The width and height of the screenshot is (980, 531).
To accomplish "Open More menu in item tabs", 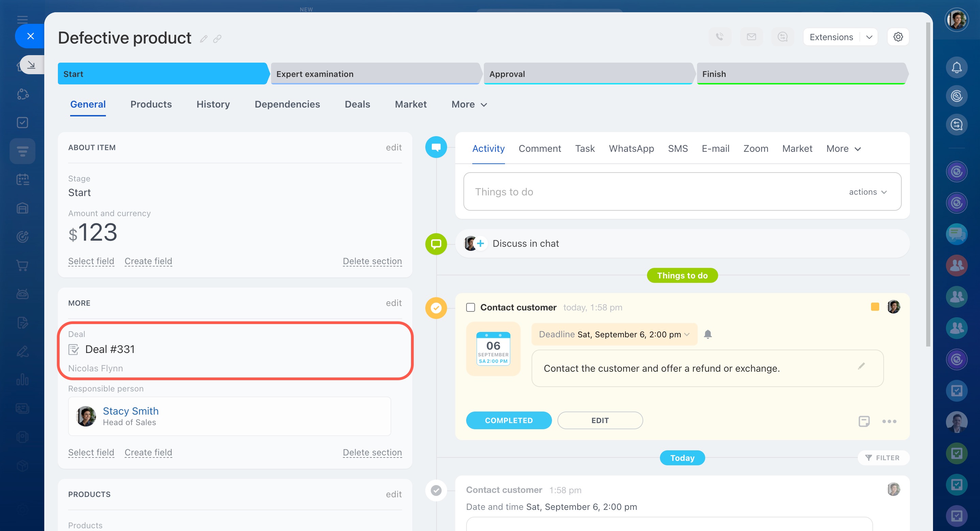I will [x=469, y=104].
